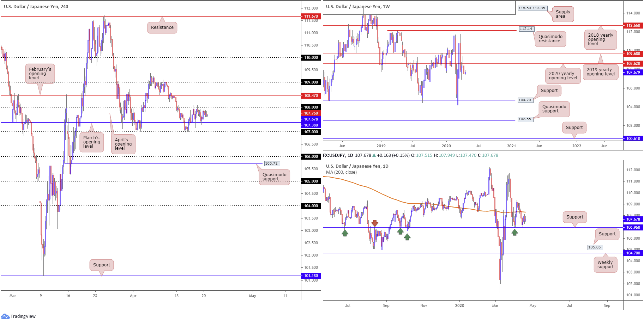Click April's opening level annotation
Image resolution: width=644 pixels, height=321 pixels.
123,144
